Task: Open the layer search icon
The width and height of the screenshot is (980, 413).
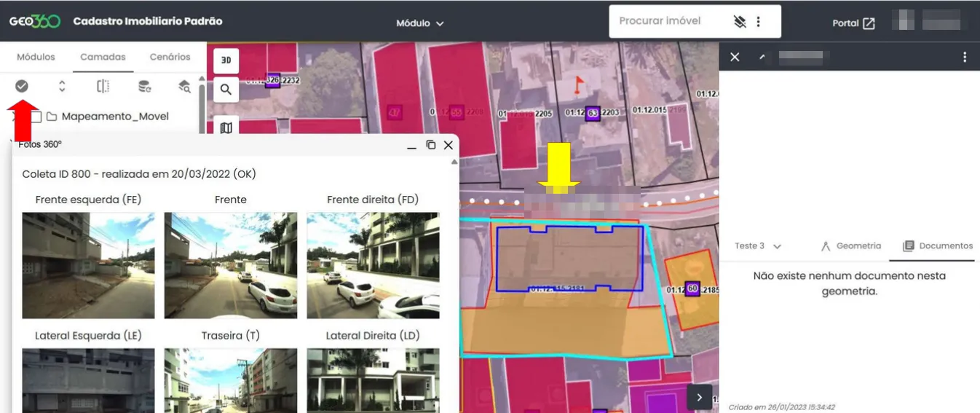Action: tap(185, 86)
